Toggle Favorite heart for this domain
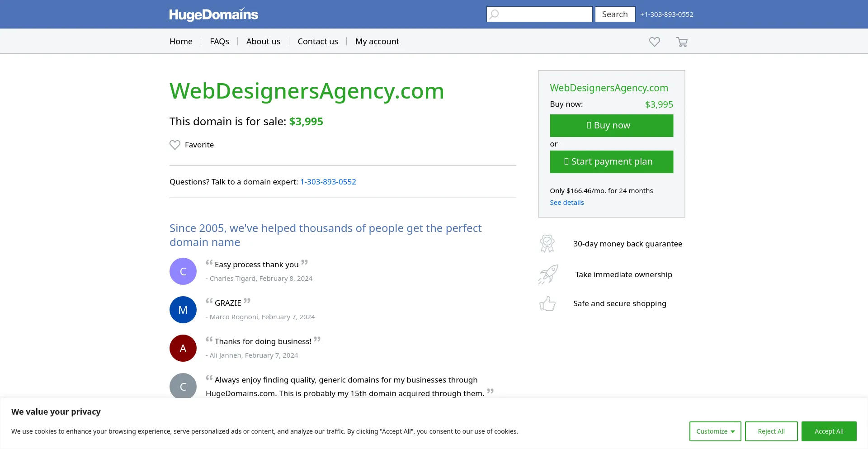868x449 pixels. (175, 145)
